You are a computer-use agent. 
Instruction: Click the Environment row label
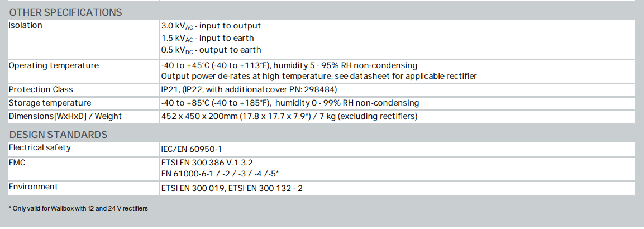pyautogui.click(x=33, y=187)
